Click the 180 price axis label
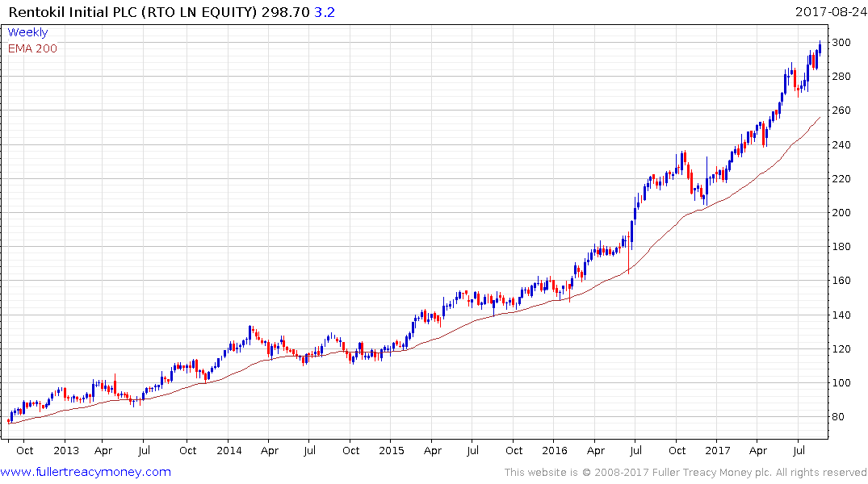The height and width of the screenshot is (484, 868). click(x=841, y=247)
